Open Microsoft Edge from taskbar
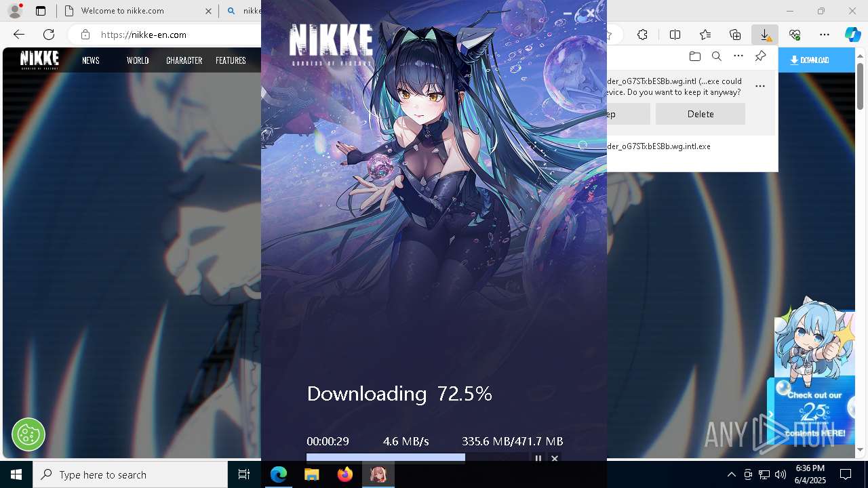 pyautogui.click(x=279, y=474)
